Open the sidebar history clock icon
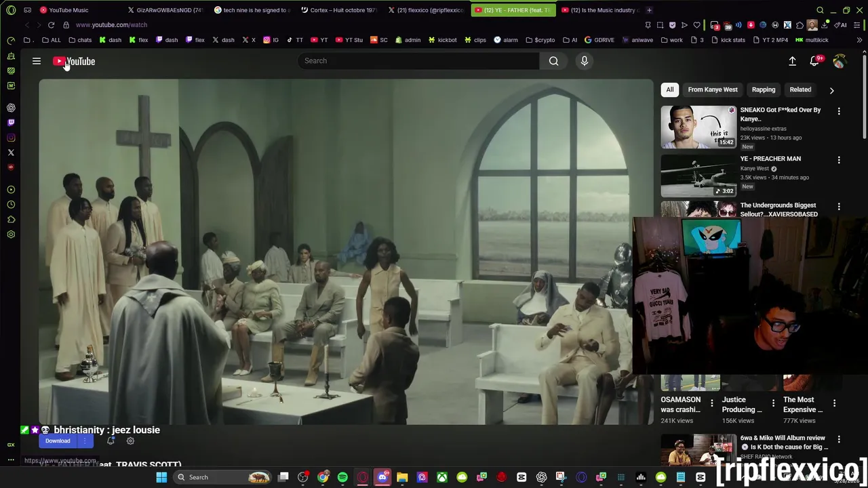This screenshot has height=488, width=868. [x=11, y=205]
